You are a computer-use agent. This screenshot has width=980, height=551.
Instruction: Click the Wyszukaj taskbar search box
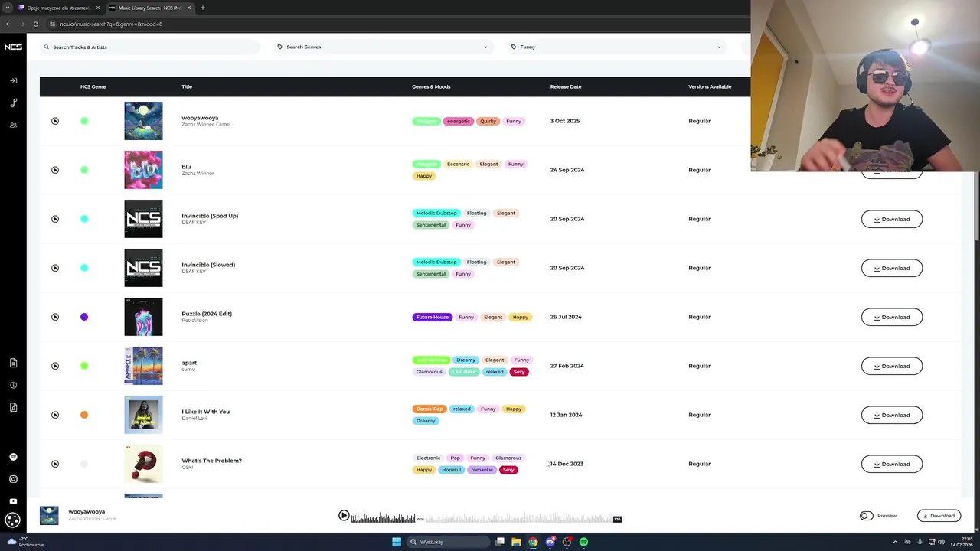coord(449,542)
